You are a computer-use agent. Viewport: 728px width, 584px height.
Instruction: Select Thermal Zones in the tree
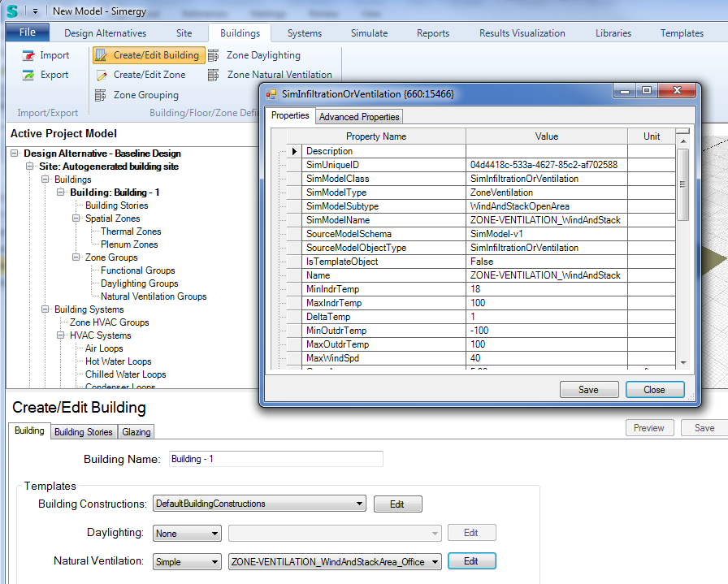[x=131, y=231]
